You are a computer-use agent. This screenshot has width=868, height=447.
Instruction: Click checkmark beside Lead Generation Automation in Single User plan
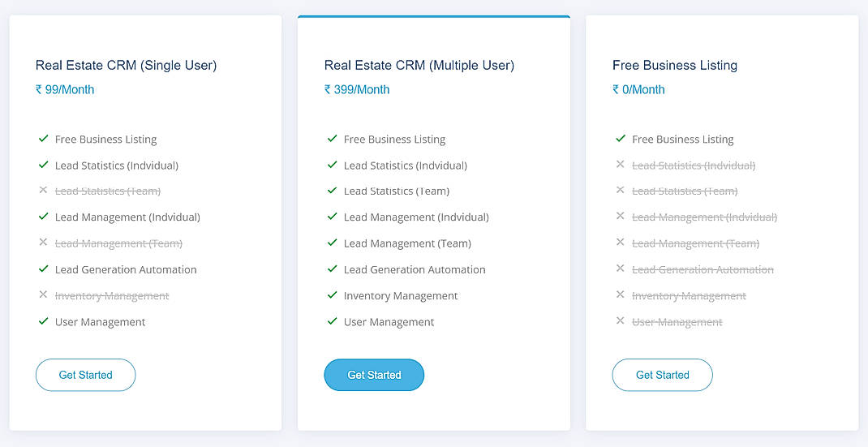point(44,269)
